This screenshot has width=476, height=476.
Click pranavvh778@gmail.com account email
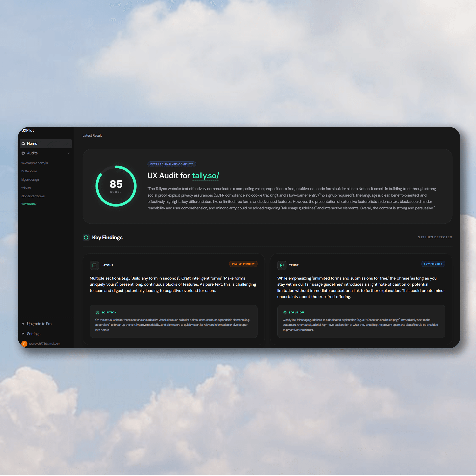pyautogui.click(x=45, y=344)
